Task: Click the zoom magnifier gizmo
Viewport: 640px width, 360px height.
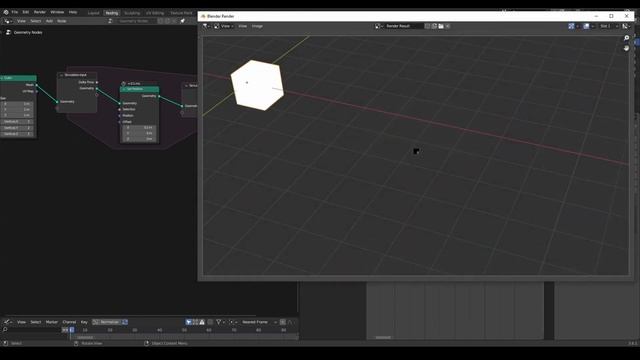Action: [627, 38]
